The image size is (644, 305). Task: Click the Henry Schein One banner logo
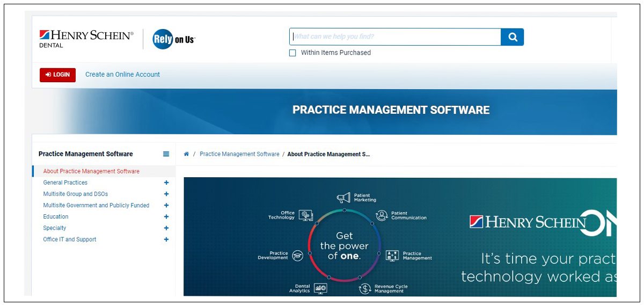click(542, 222)
